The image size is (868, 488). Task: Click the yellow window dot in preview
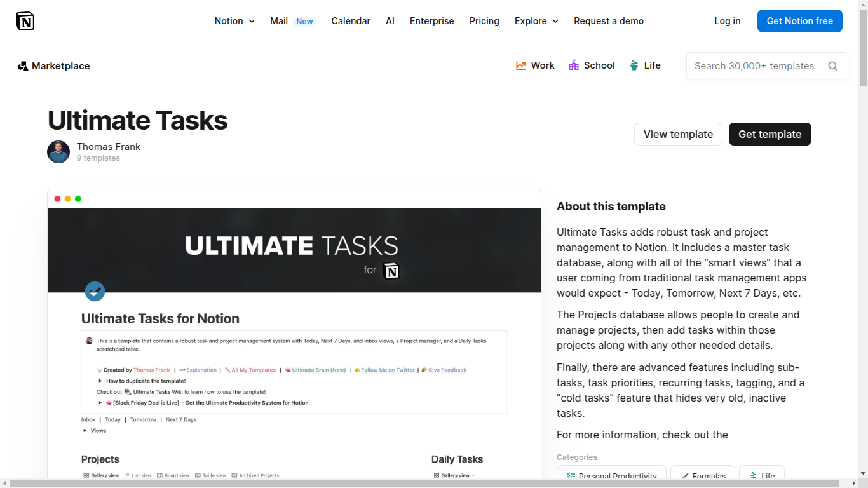[x=67, y=199]
